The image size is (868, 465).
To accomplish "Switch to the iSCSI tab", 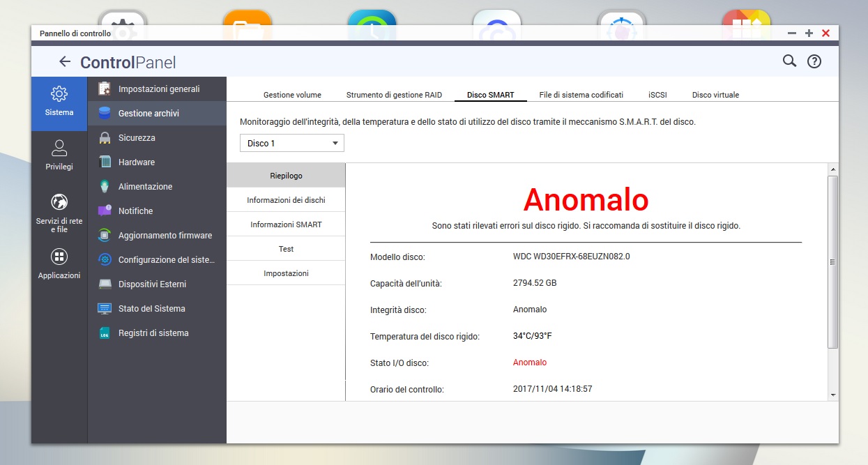I will pos(657,95).
